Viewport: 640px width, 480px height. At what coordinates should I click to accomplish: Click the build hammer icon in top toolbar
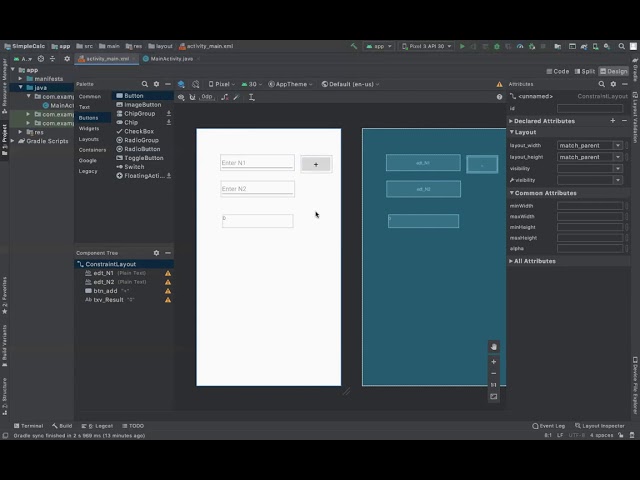[x=354, y=47]
